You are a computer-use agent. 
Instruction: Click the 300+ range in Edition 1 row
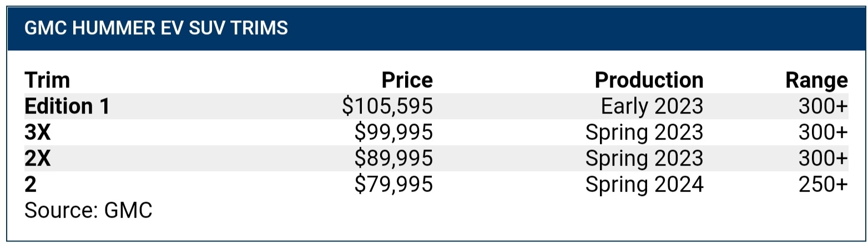pyautogui.click(x=824, y=106)
